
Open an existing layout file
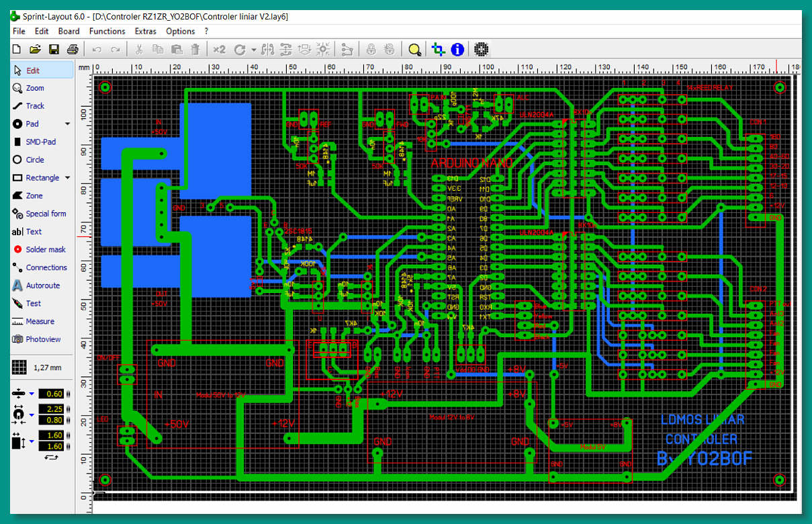click(x=36, y=49)
